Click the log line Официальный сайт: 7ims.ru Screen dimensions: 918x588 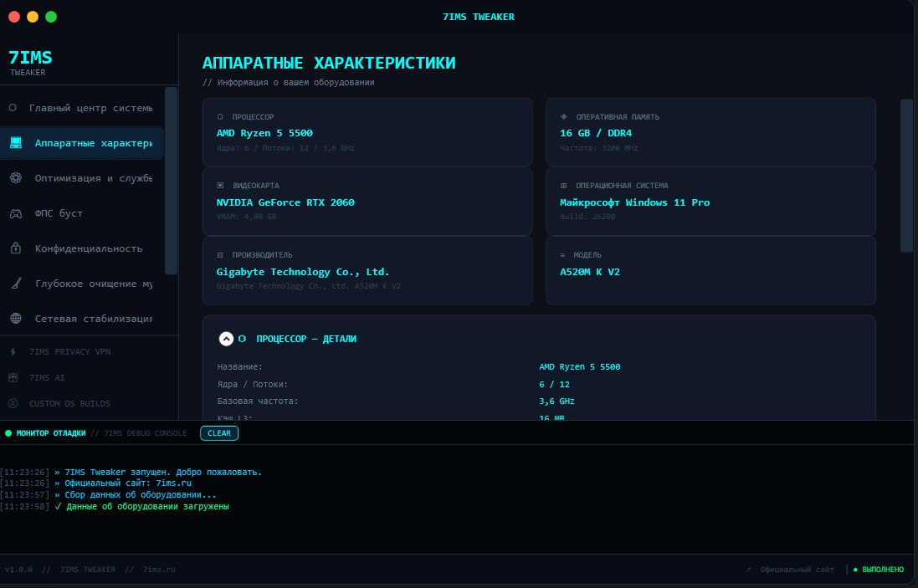tap(128, 483)
